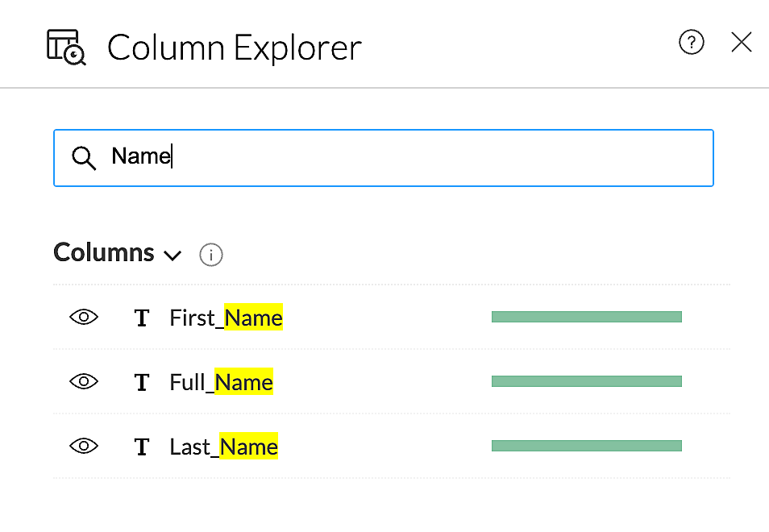Click the search magnifier icon
The height and width of the screenshot is (532, 769).
(x=84, y=158)
